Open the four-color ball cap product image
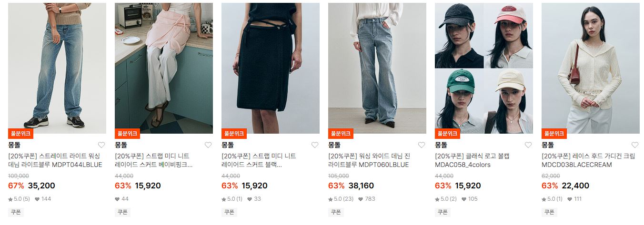The image size is (644, 225). coord(484,68)
